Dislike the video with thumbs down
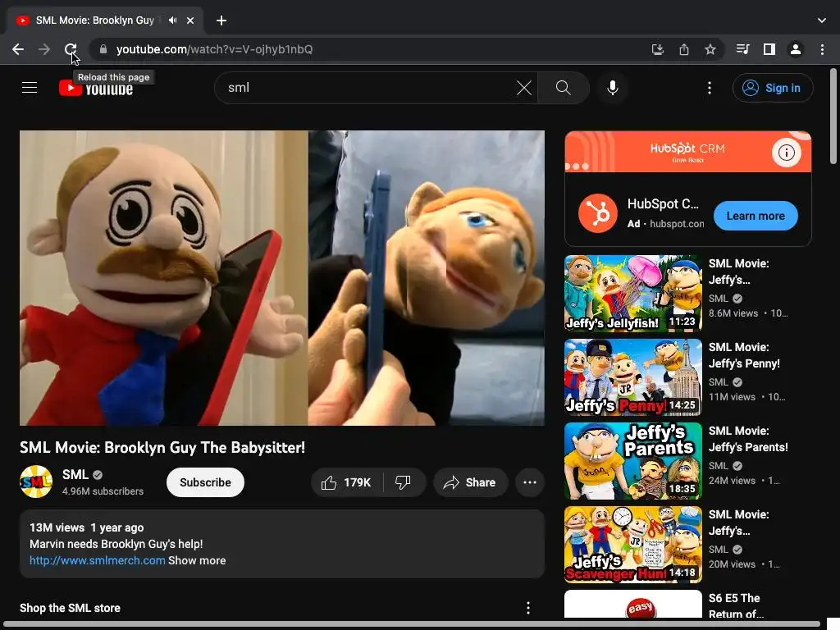840x630 pixels. 404,482
